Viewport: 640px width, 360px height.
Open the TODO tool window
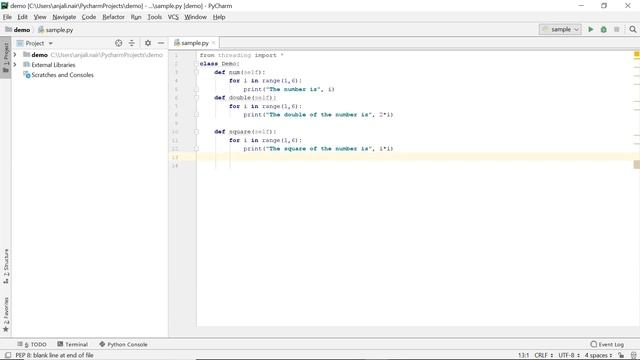[x=32, y=344]
